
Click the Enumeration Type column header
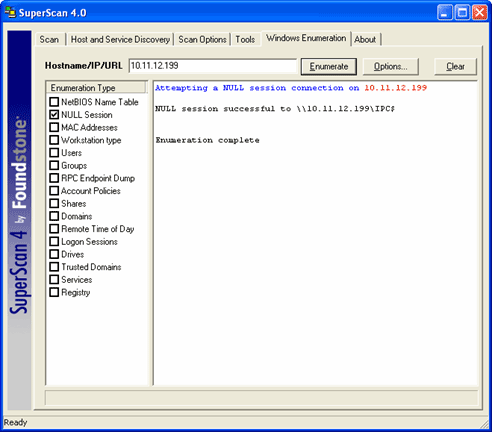[x=96, y=88]
